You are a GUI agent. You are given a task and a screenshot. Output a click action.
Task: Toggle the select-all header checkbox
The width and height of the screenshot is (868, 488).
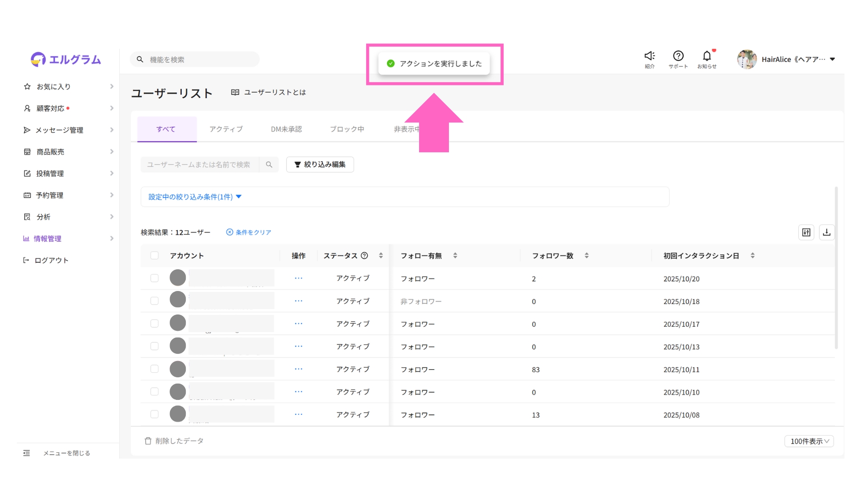[155, 256]
